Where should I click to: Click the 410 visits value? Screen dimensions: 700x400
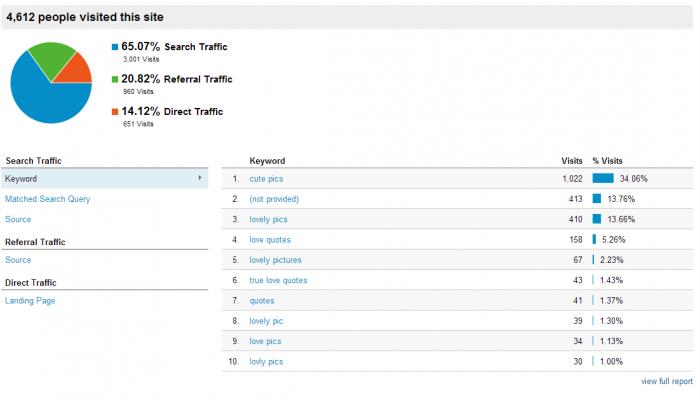[x=575, y=219]
